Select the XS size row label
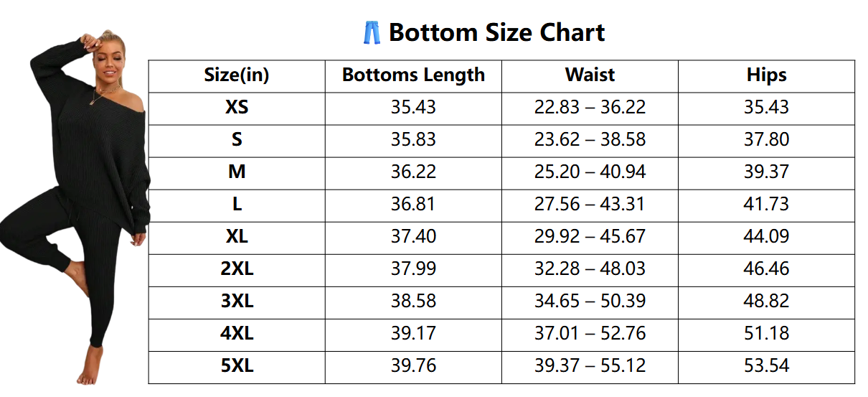This screenshot has height=397, width=868. click(237, 108)
